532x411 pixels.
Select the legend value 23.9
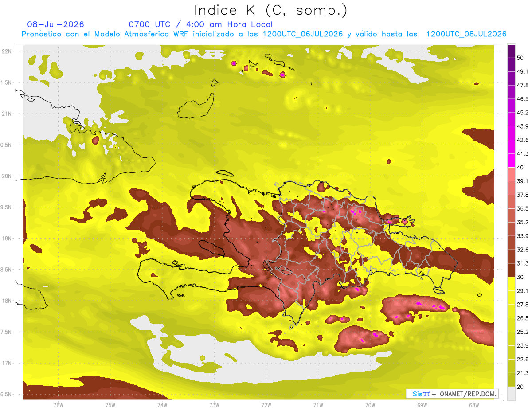(x=522, y=345)
